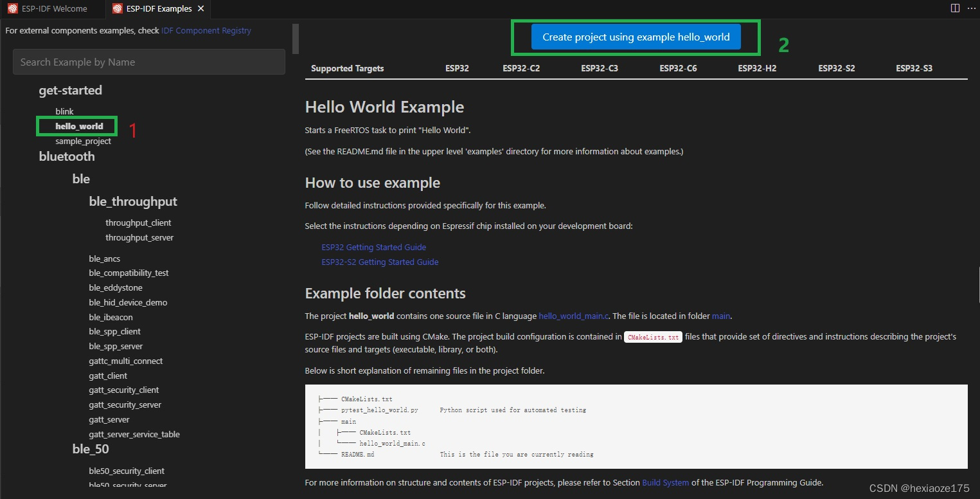Click the How to use example heading

(x=373, y=183)
